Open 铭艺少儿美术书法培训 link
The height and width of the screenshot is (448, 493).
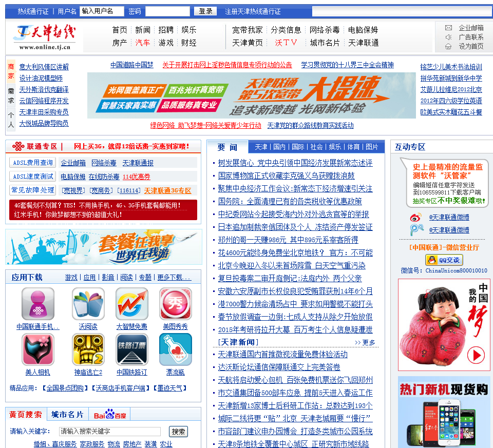pyautogui.click(x=451, y=67)
